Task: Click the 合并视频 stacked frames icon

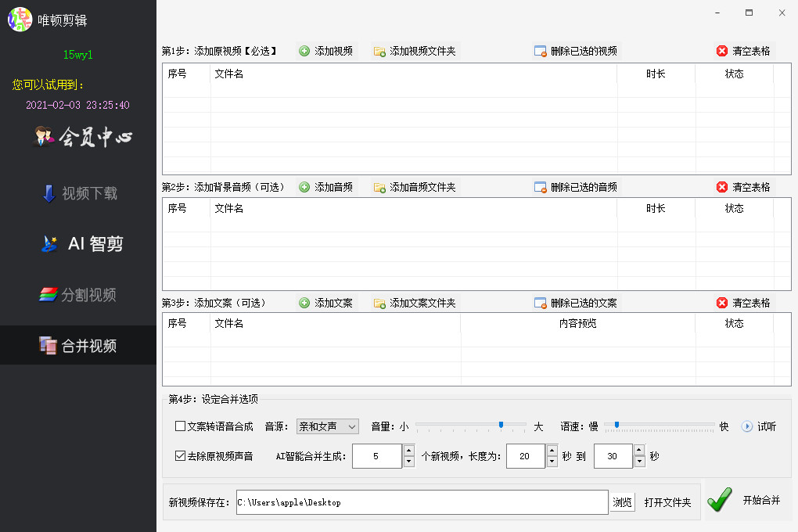Action: click(x=48, y=346)
